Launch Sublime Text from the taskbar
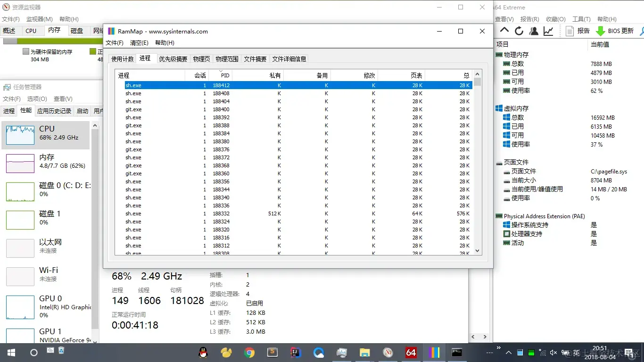 pyautogui.click(x=273, y=352)
